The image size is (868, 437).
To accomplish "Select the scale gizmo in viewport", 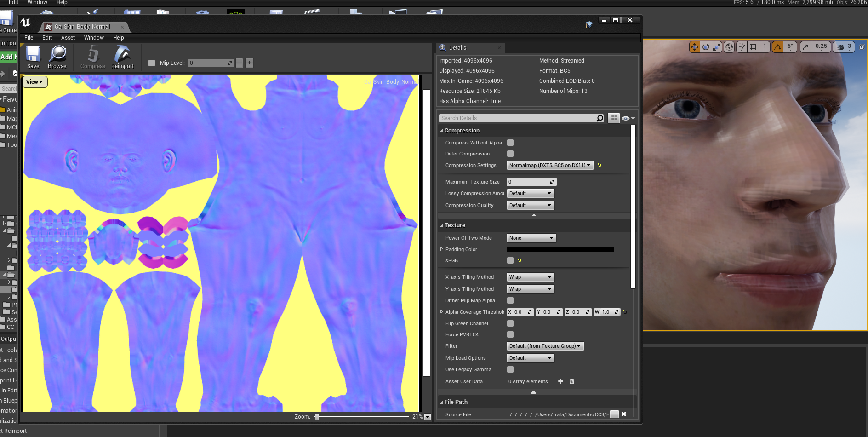I will [717, 47].
